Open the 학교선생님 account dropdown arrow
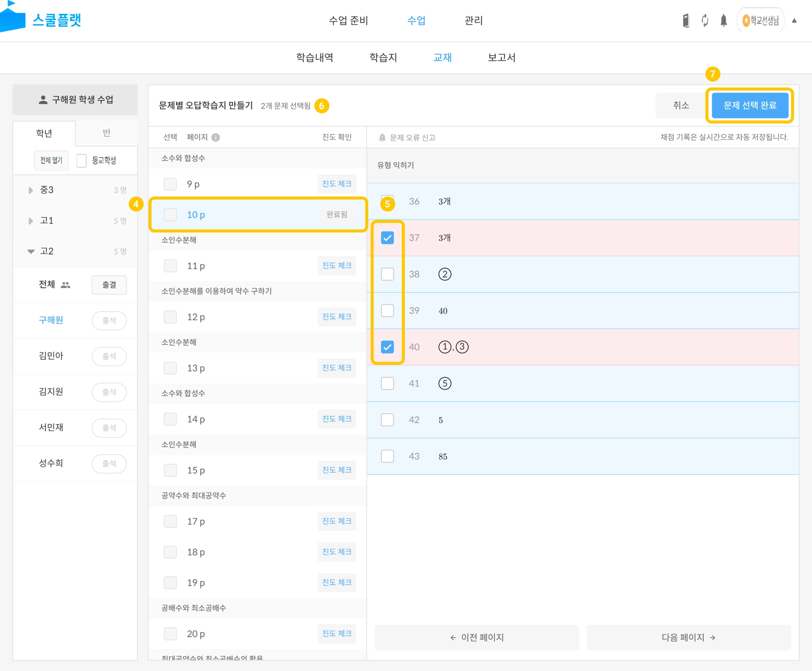Viewport: 812px width, 671px height. point(794,21)
